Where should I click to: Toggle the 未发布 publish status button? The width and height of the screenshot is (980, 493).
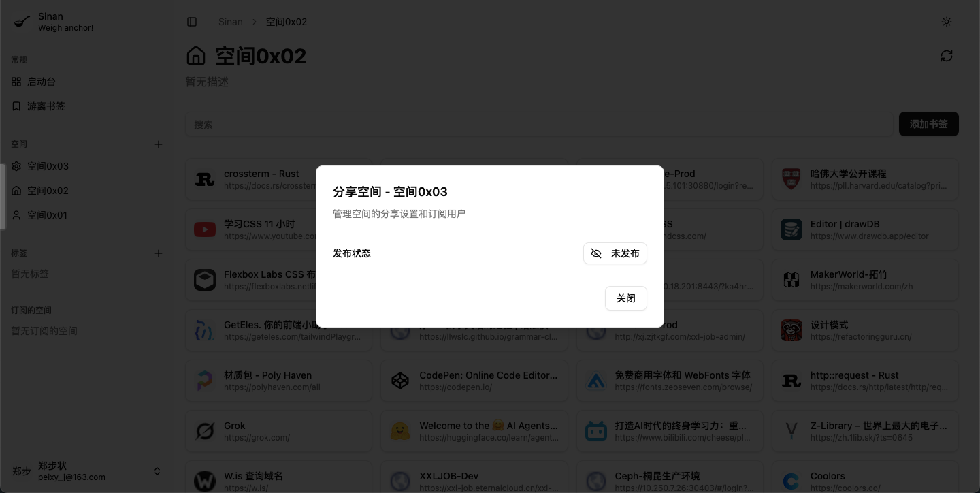pos(615,253)
